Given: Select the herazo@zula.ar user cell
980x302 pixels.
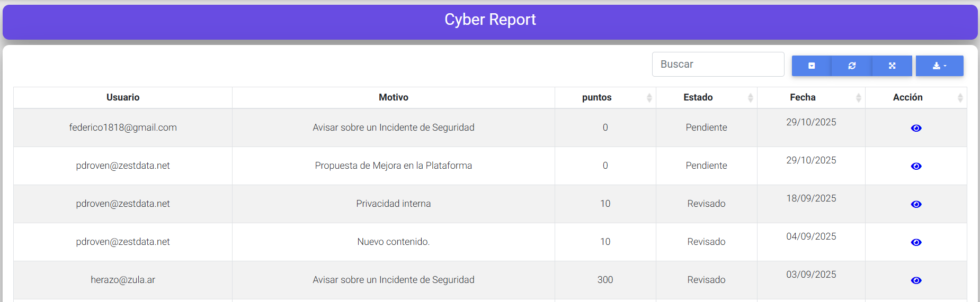Looking at the screenshot, I should tap(123, 280).
